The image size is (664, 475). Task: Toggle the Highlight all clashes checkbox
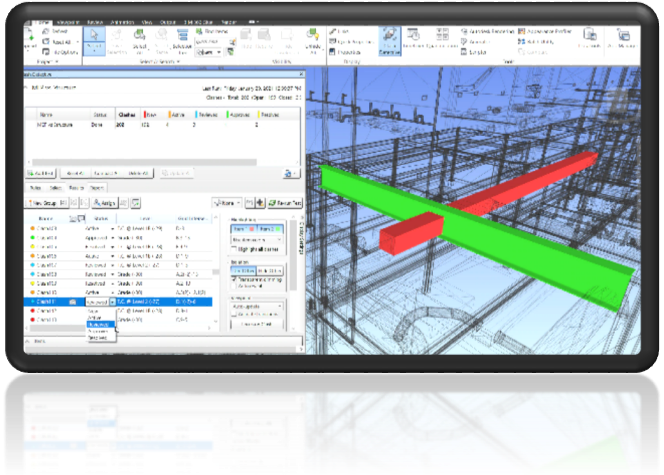click(x=234, y=249)
